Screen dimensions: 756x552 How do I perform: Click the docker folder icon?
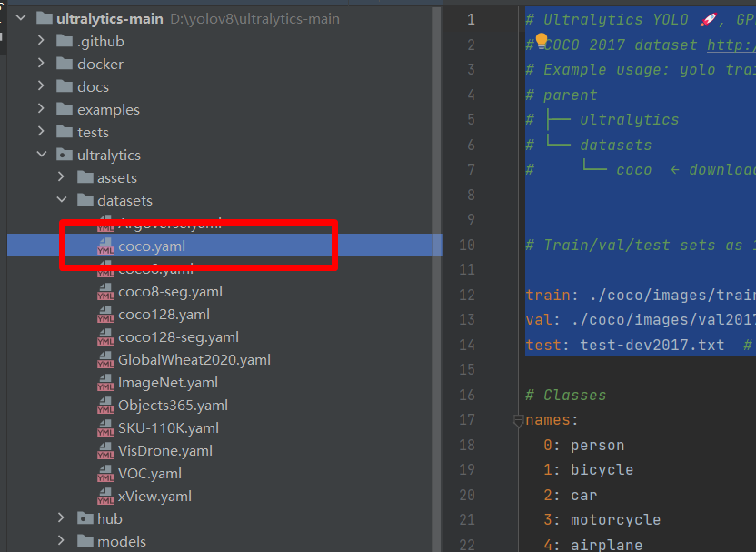tap(65, 65)
